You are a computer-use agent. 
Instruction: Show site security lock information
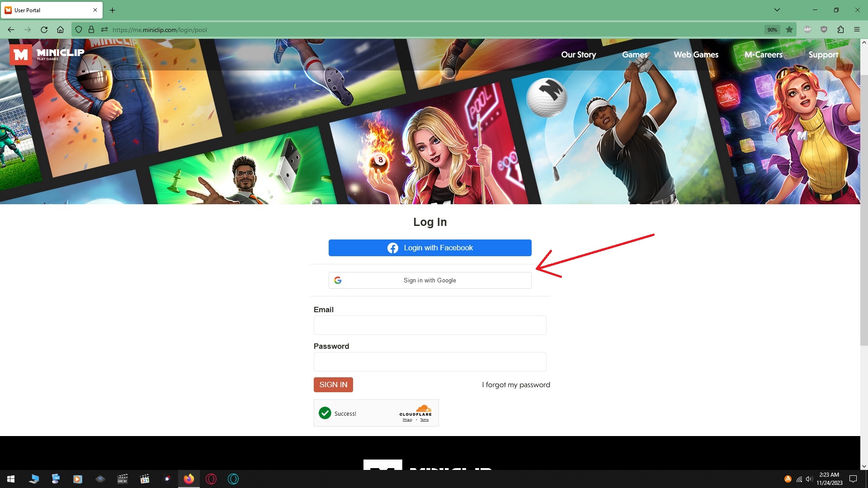pos(91,30)
